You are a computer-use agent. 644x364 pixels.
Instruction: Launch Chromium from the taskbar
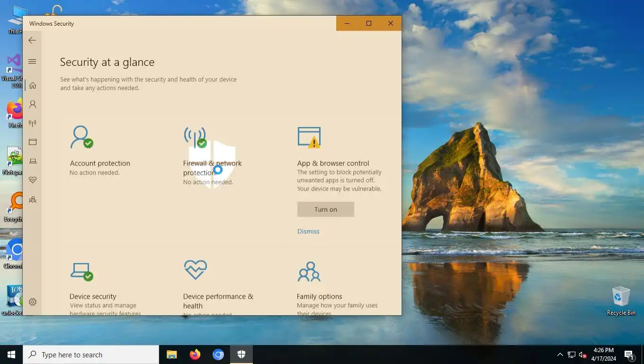coord(218,355)
